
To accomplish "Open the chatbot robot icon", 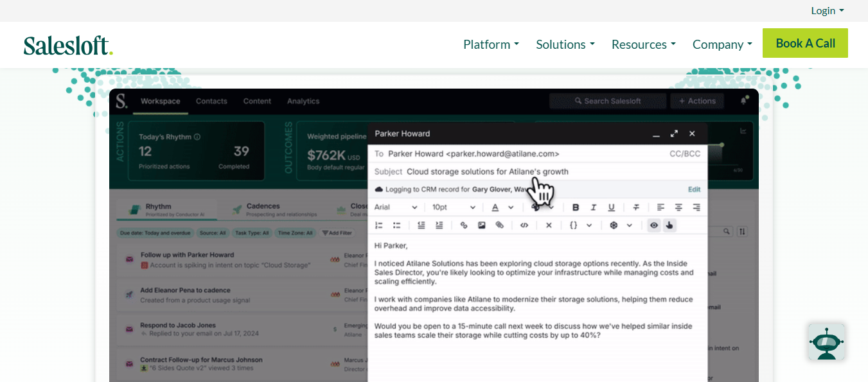I will pyautogui.click(x=826, y=342).
